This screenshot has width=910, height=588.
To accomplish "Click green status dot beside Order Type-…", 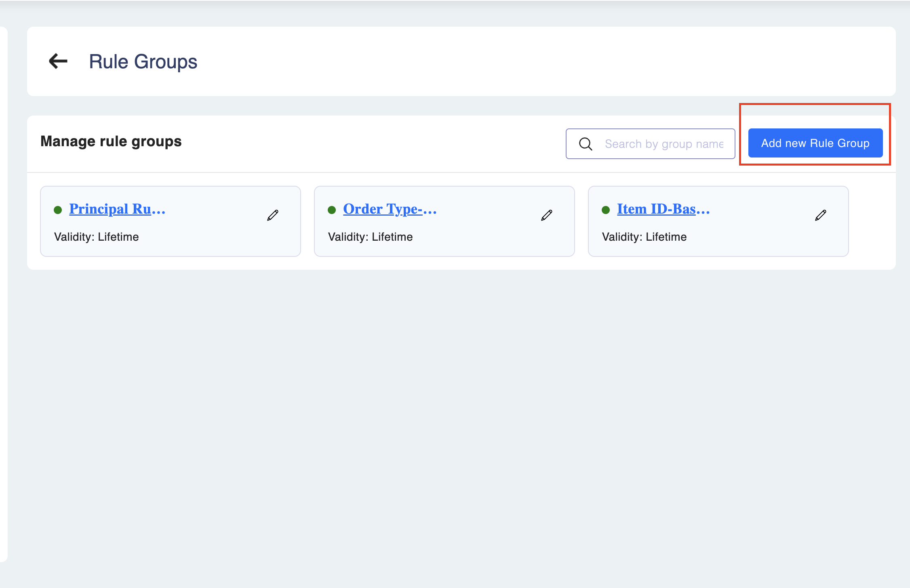I will [x=332, y=210].
